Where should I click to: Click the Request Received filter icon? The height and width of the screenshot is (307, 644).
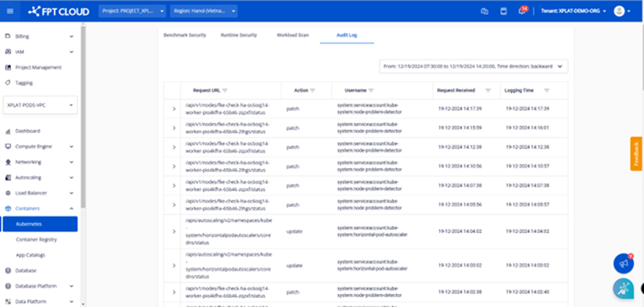pyautogui.click(x=488, y=90)
